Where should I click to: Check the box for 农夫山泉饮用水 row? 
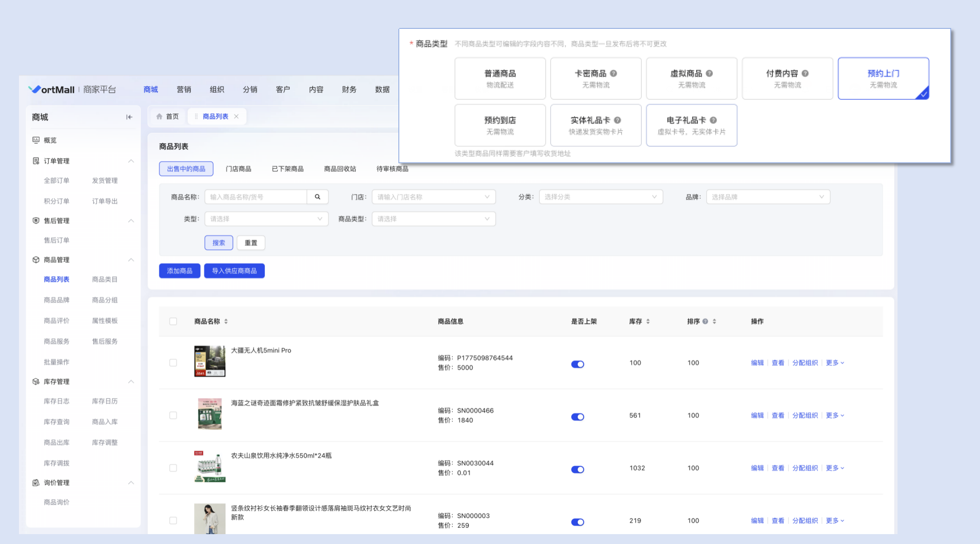(173, 468)
